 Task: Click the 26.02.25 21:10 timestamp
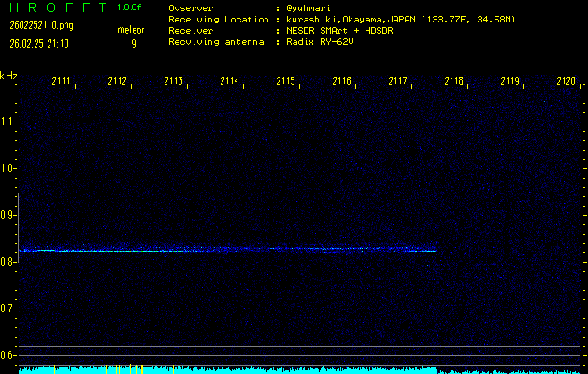pyautogui.click(x=38, y=43)
